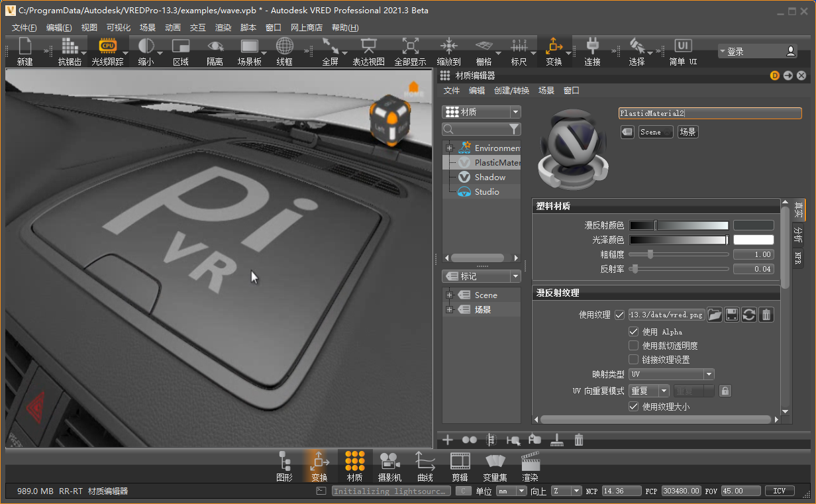Click the 全屏 fullscreen arrows icon
The width and height of the screenshot is (816, 504).
pyautogui.click(x=330, y=46)
